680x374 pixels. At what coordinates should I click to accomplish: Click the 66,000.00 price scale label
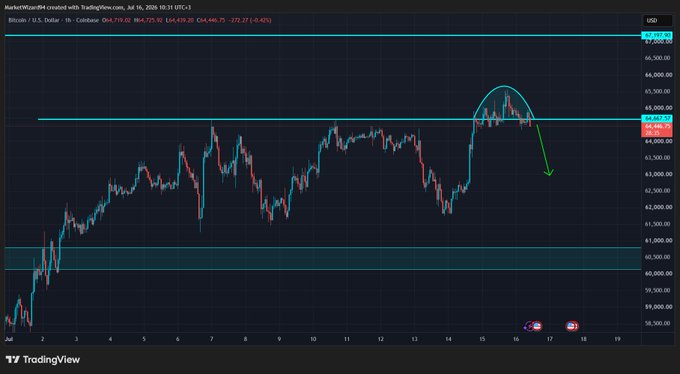[x=659, y=75]
